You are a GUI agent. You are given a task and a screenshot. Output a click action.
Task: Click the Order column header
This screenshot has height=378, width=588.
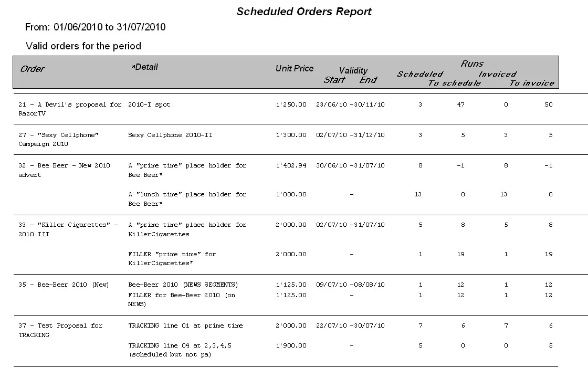pos(33,69)
